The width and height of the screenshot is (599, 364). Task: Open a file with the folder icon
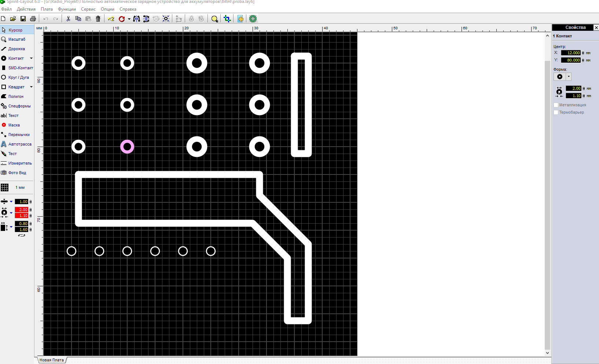(13, 19)
